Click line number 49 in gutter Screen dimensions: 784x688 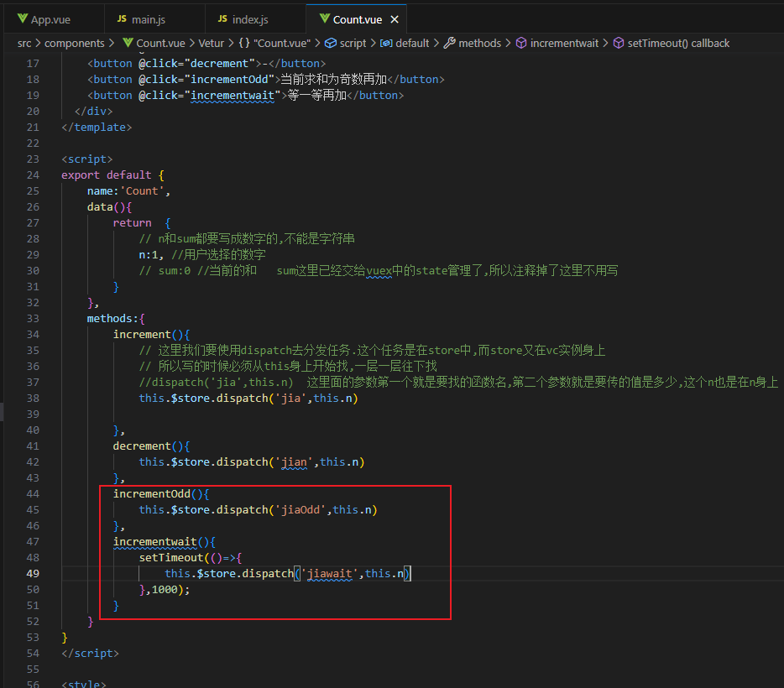(33, 574)
